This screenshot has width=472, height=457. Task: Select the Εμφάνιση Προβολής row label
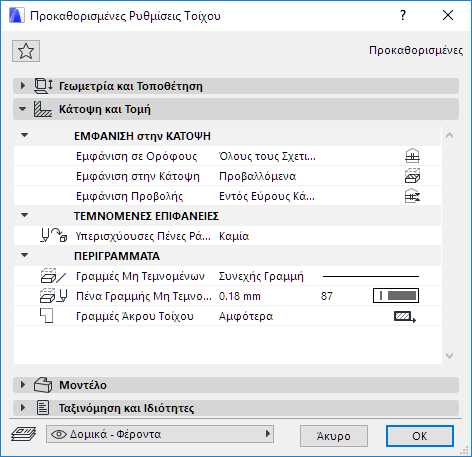click(129, 196)
